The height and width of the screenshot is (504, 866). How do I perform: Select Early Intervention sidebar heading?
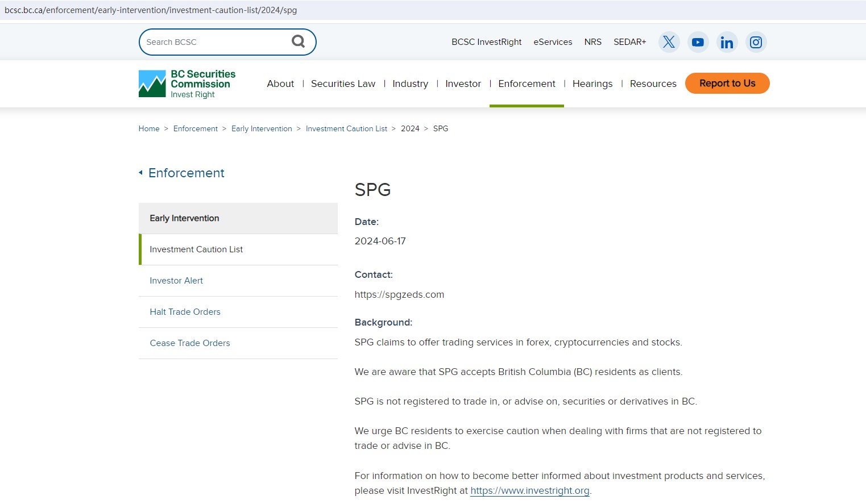(x=184, y=218)
